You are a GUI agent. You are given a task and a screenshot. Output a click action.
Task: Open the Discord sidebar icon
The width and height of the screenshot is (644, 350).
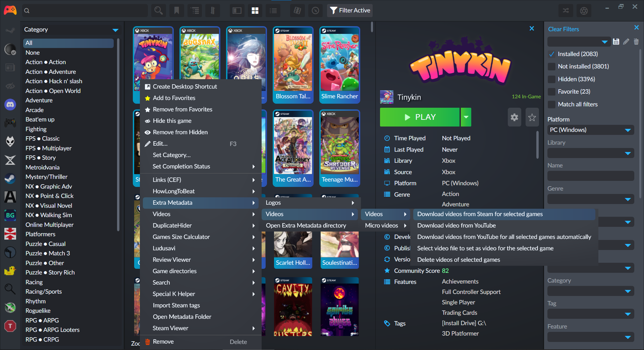point(10,105)
